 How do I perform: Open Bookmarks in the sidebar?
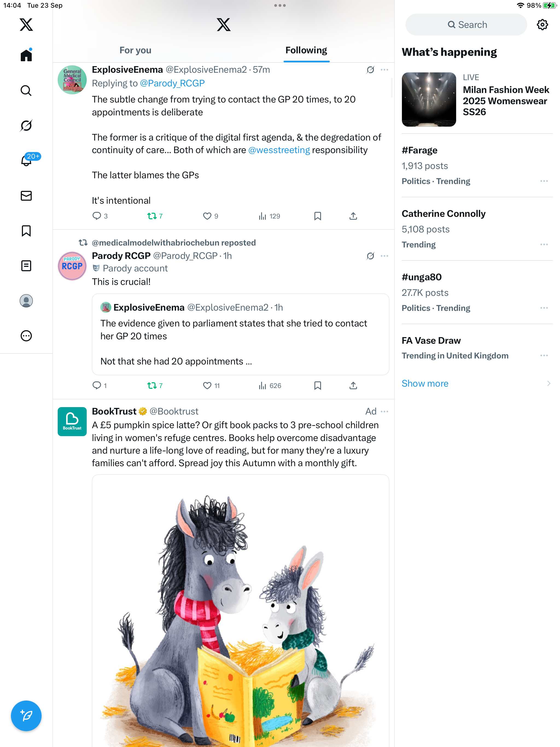tap(26, 231)
